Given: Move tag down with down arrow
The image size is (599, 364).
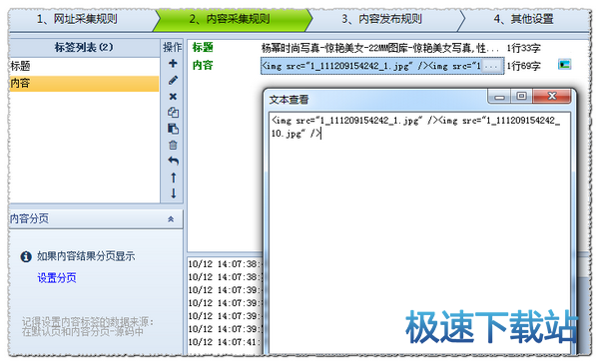Looking at the screenshot, I should [x=174, y=193].
